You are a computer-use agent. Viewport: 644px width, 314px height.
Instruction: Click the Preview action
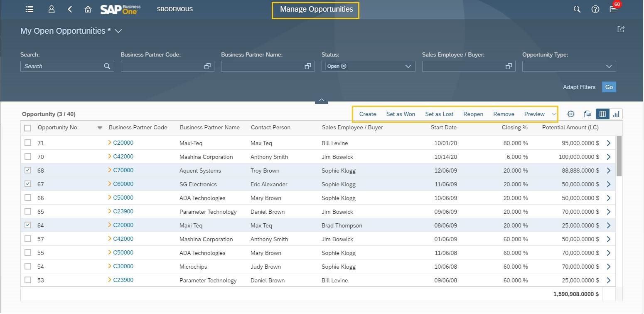(x=534, y=114)
